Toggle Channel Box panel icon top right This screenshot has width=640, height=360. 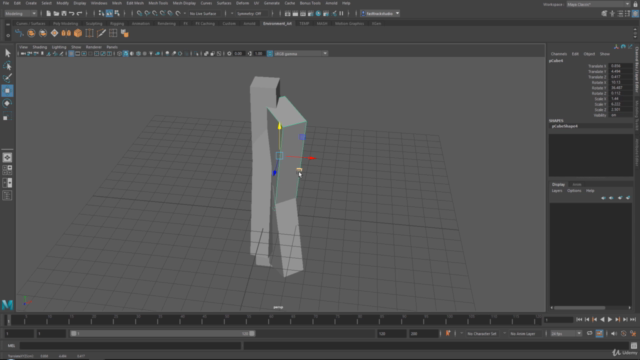[635, 13]
